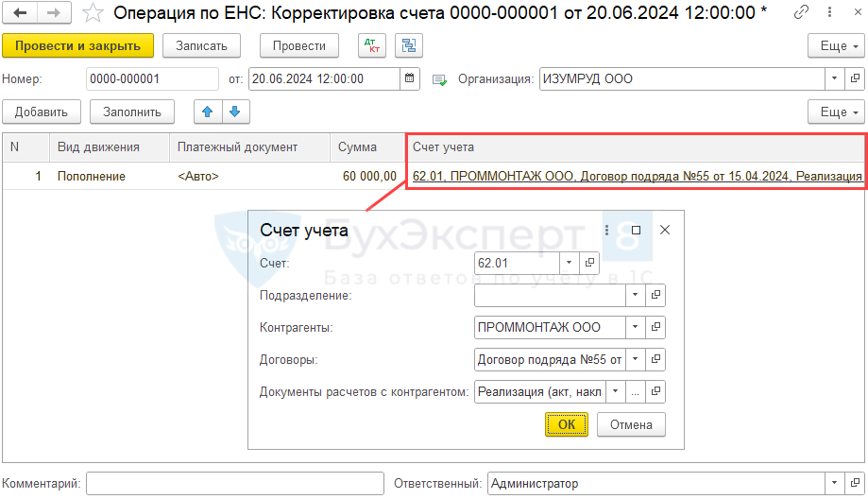Expand the Ответственный dropdown

point(834,483)
